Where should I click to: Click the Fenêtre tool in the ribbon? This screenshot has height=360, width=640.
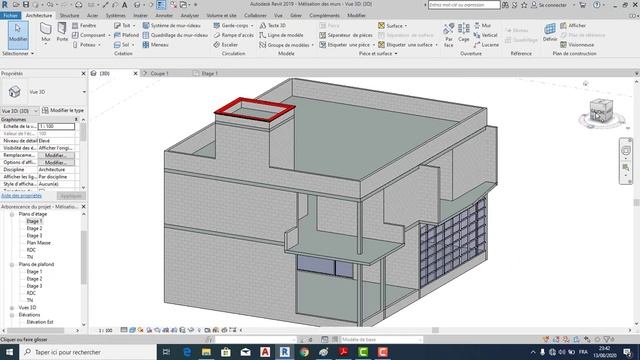pos(84,25)
